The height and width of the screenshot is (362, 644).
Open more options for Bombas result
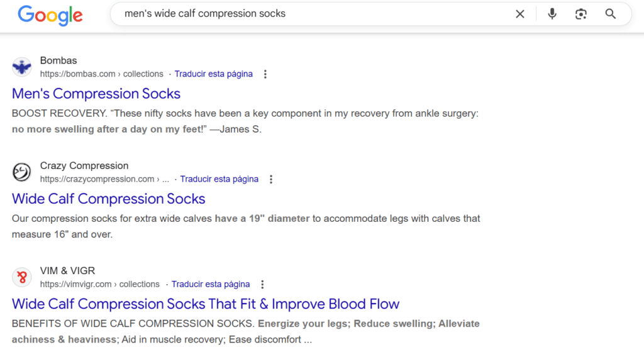click(x=265, y=74)
